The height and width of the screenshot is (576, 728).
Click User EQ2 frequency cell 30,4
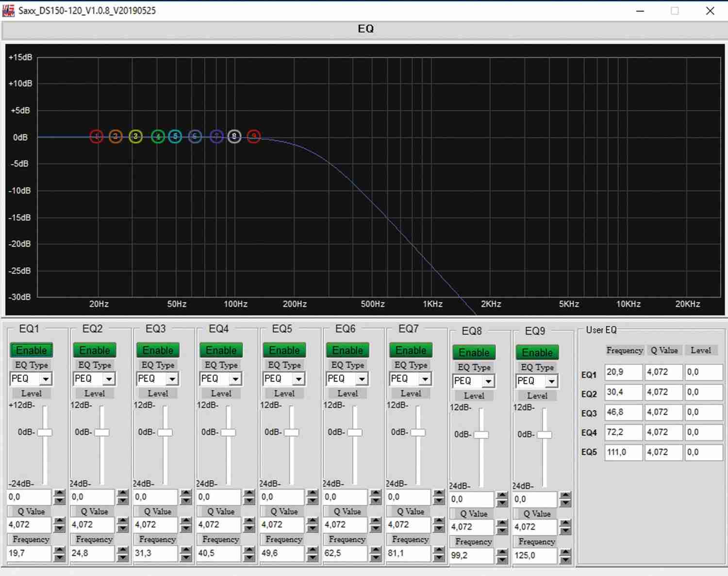tap(624, 392)
